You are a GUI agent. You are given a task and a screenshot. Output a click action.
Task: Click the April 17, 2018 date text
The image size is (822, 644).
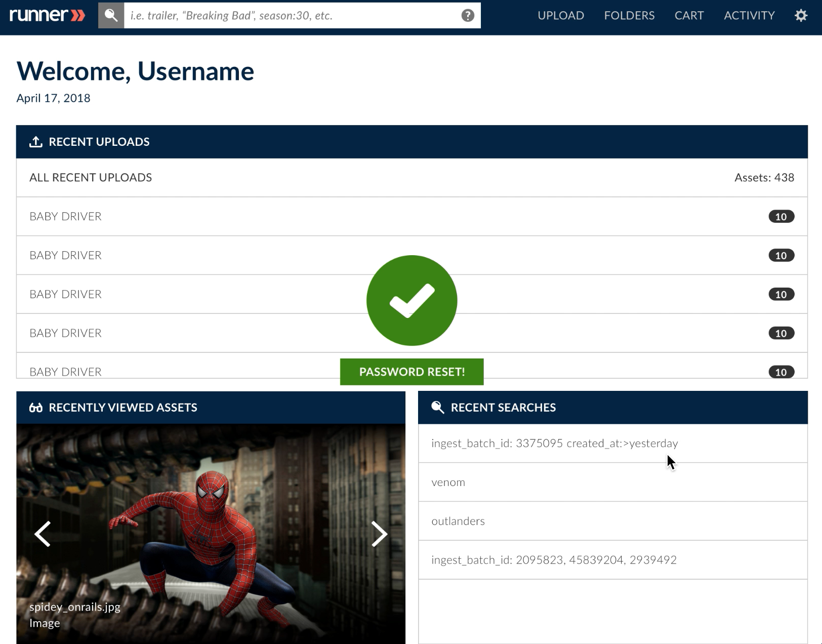pos(53,98)
